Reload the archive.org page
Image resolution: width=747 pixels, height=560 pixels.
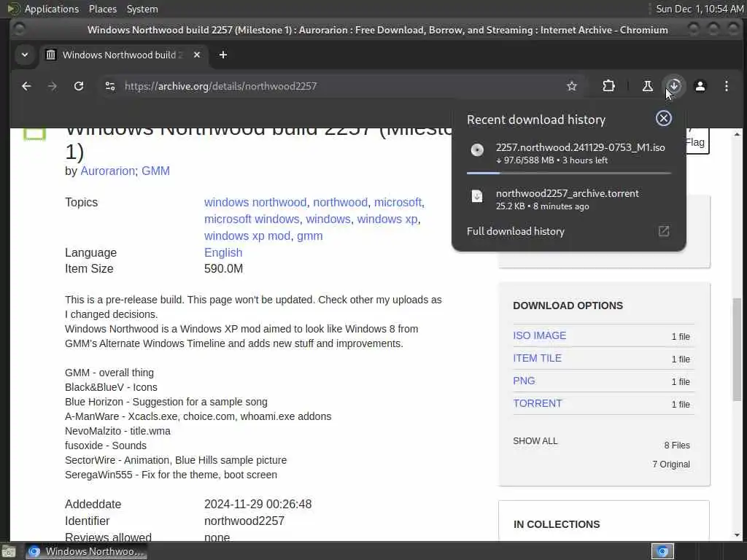point(79,86)
